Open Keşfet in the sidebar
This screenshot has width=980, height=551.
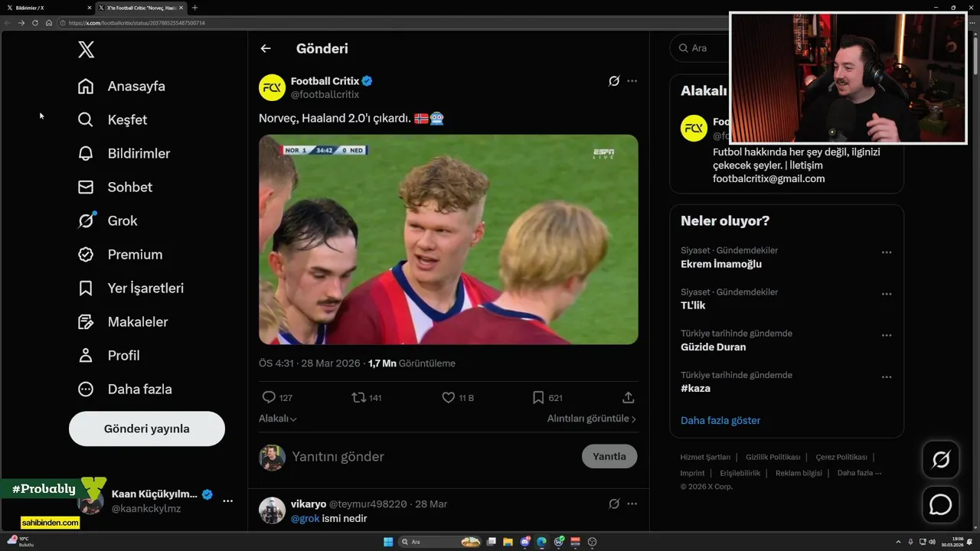[x=113, y=120]
